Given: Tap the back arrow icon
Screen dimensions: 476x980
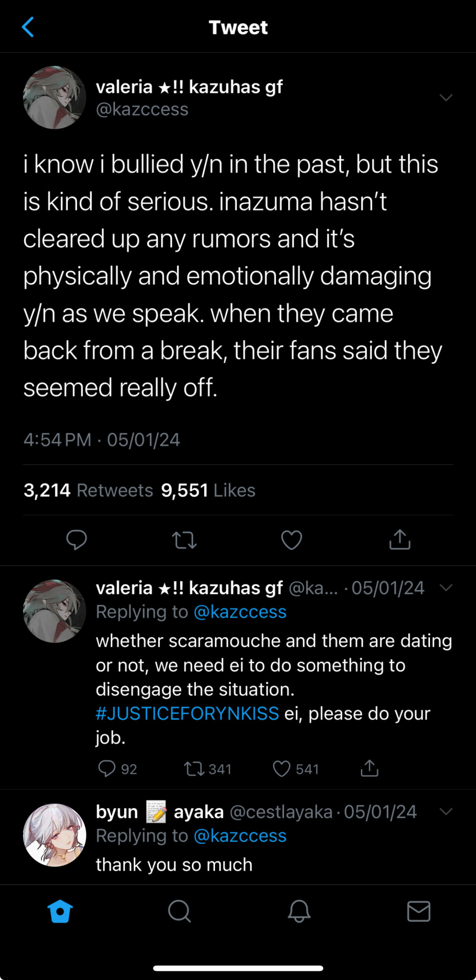Looking at the screenshot, I should coord(28,27).
